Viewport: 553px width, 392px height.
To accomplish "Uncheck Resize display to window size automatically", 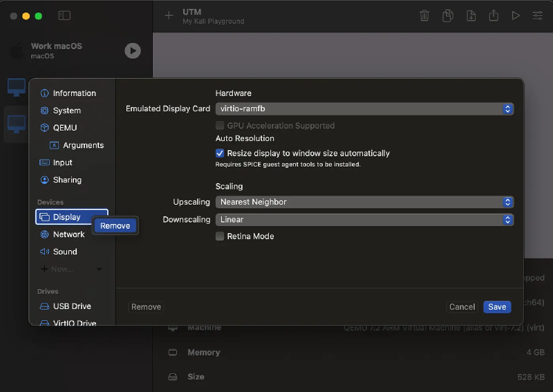I will (220, 153).
